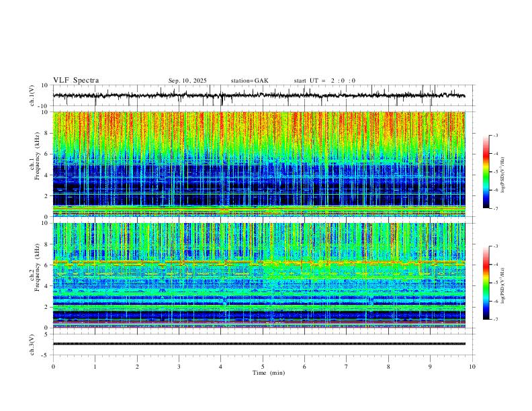Click the time axis tick label '8'
This screenshot has height=411, width=532.
(388, 367)
